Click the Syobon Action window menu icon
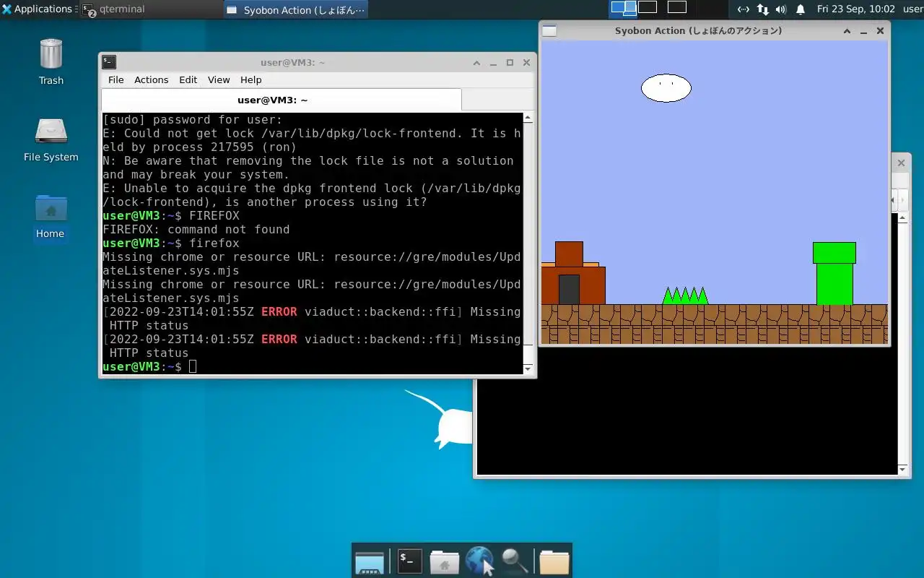The width and height of the screenshot is (924, 578). coord(549,30)
